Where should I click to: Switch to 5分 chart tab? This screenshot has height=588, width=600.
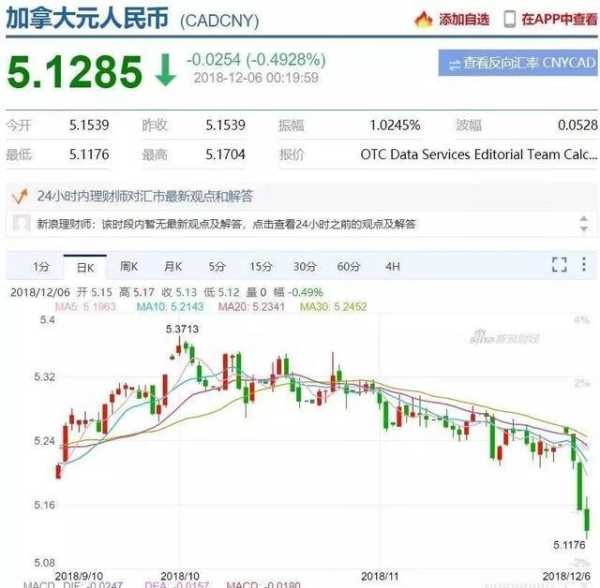pos(217,266)
